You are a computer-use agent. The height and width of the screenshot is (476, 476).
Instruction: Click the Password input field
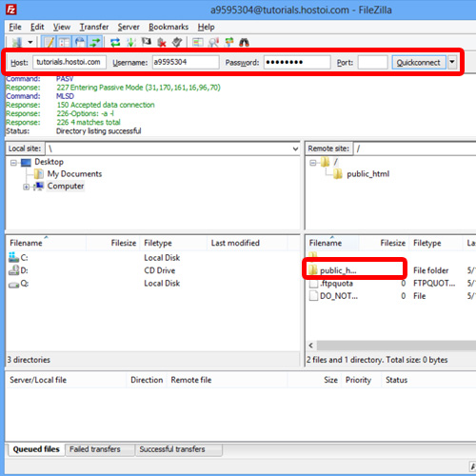(x=297, y=62)
